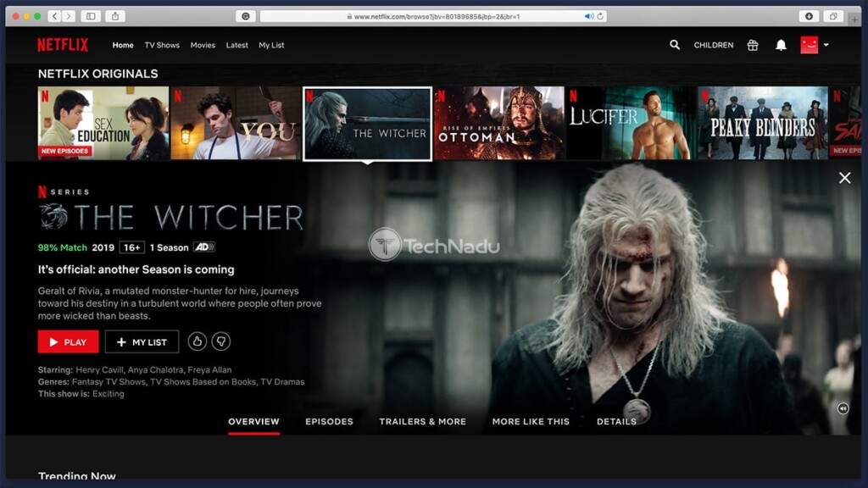Click Safari's share icon
868x488 pixels.
click(x=115, y=16)
